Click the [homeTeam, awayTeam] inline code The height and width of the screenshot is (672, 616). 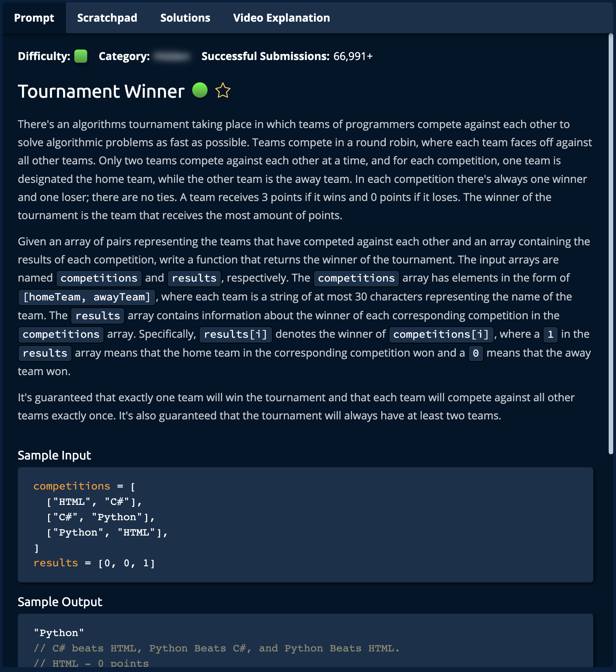click(x=87, y=297)
